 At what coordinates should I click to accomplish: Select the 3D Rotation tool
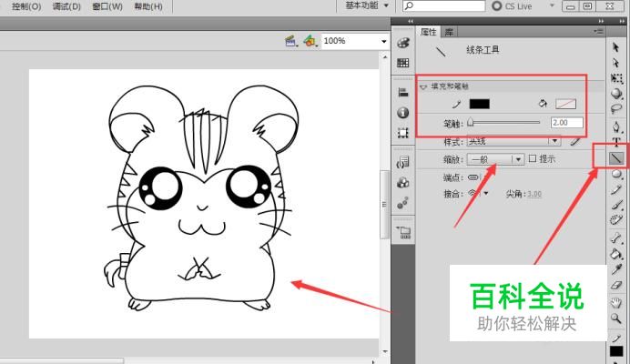click(616, 93)
